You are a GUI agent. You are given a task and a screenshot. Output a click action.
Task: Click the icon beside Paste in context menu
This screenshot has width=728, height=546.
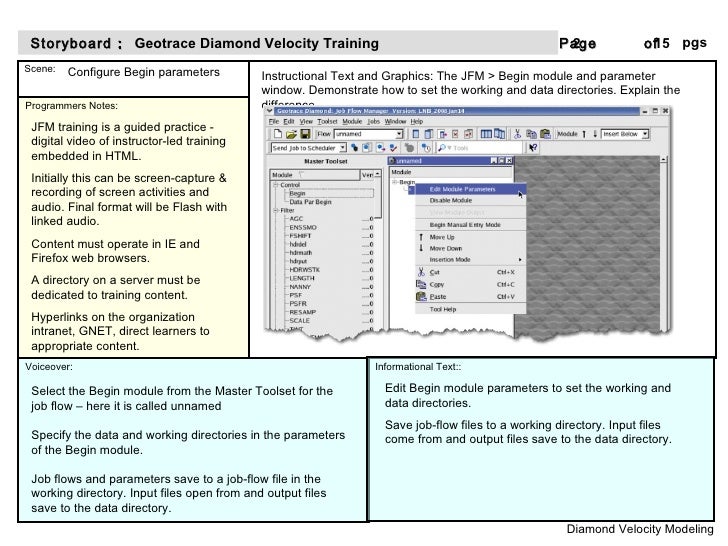tap(421, 296)
